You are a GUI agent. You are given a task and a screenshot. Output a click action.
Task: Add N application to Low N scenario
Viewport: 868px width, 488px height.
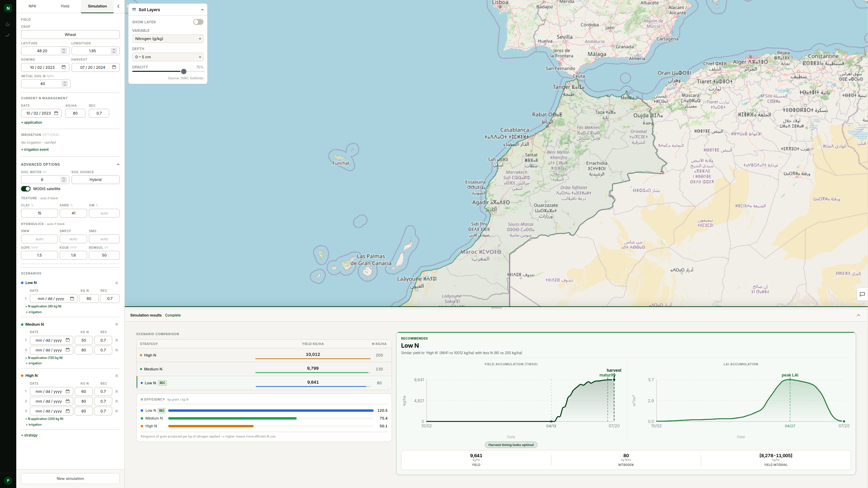click(x=43, y=306)
